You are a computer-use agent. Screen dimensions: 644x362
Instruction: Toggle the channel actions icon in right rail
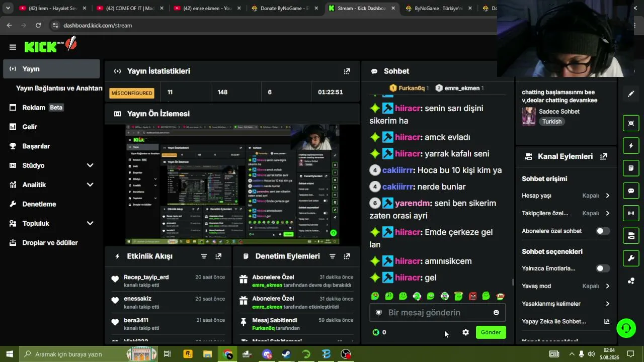pos(631,236)
